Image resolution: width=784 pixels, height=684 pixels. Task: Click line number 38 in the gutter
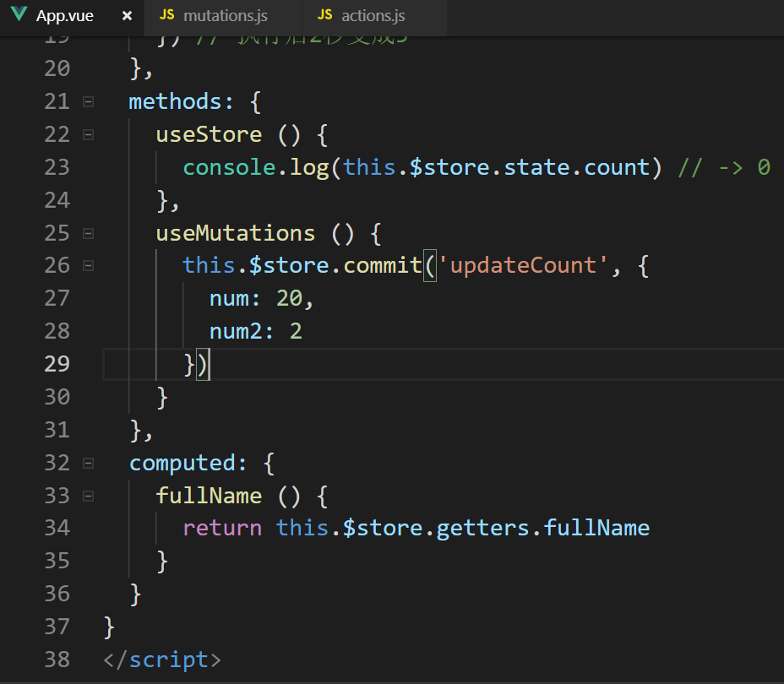pos(57,660)
